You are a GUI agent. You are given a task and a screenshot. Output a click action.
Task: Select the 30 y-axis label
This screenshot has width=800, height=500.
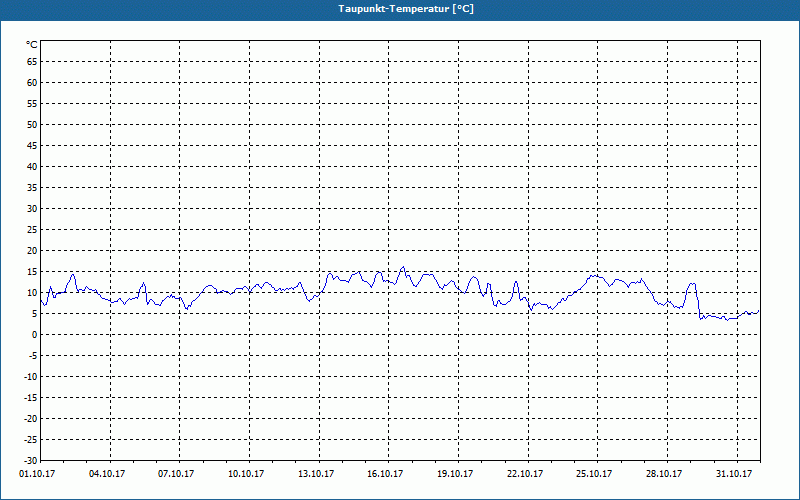tap(32, 209)
